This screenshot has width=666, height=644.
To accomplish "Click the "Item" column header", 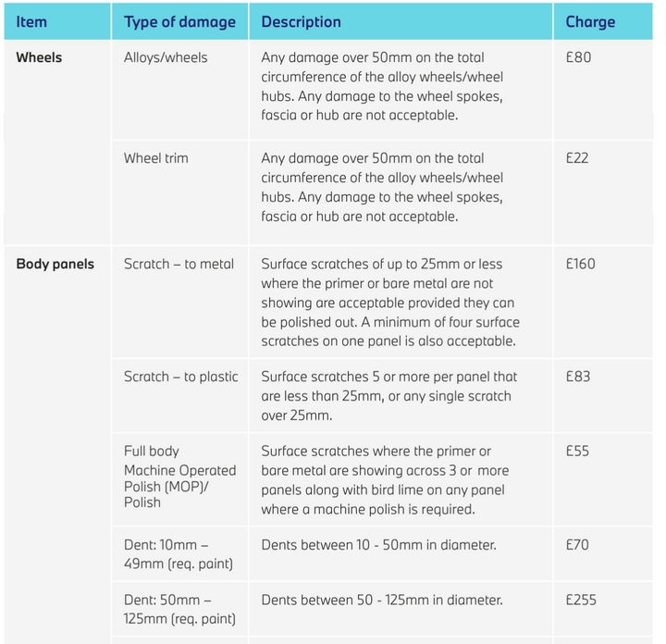I will [31, 21].
